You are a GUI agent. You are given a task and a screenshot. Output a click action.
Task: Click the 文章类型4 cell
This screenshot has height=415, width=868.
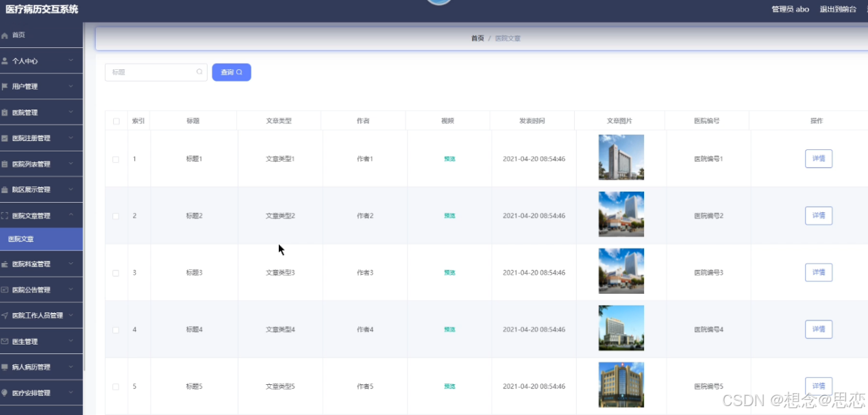pyautogui.click(x=280, y=329)
